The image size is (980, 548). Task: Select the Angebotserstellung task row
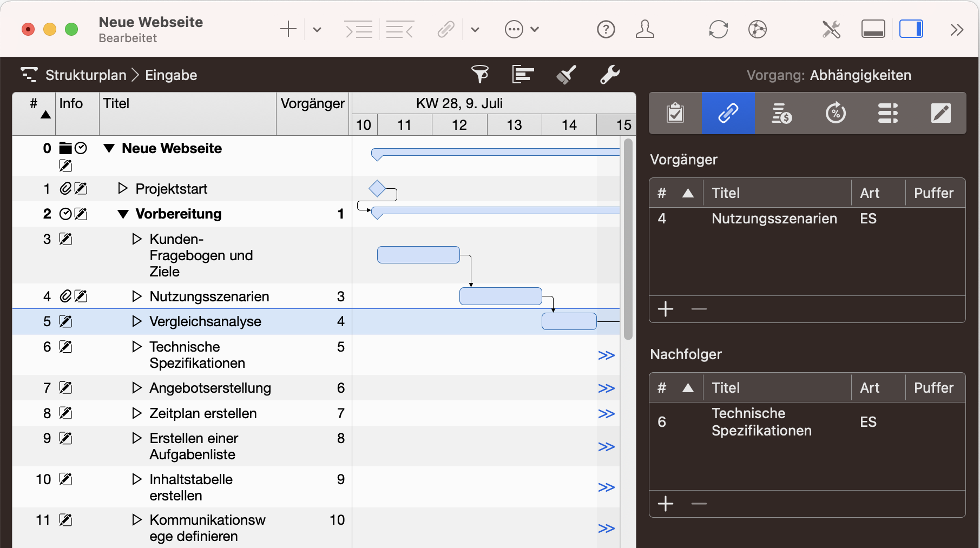(x=210, y=388)
